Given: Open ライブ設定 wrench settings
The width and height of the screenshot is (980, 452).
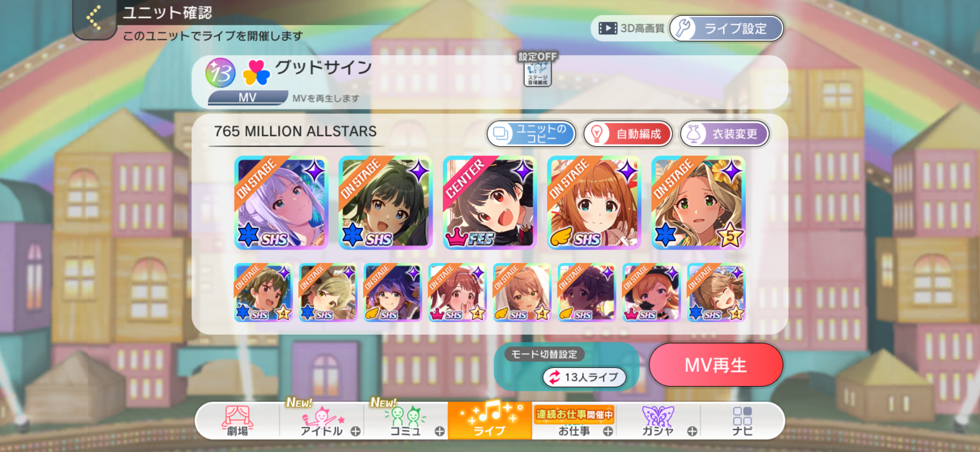Looking at the screenshot, I should pos(727,28).
